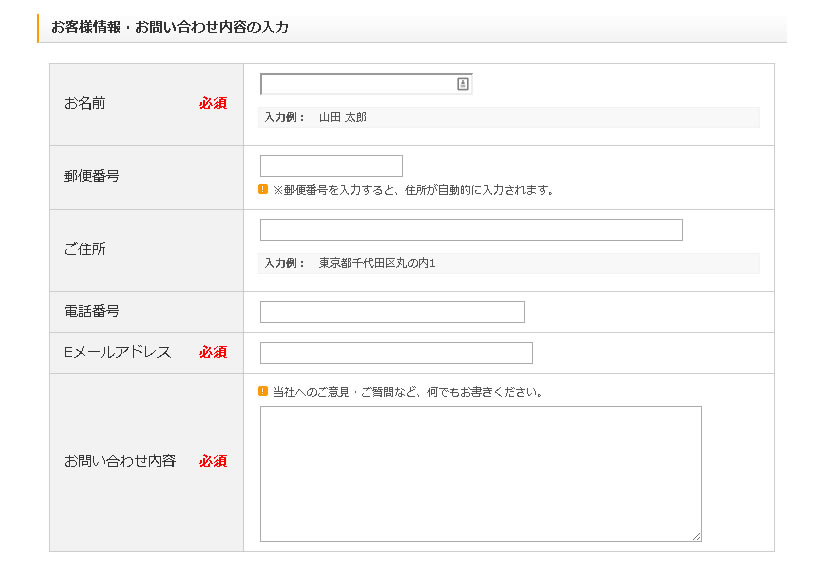Click the ご住所 field label
This screenshot has width=816, height=564.
point(85,249)
